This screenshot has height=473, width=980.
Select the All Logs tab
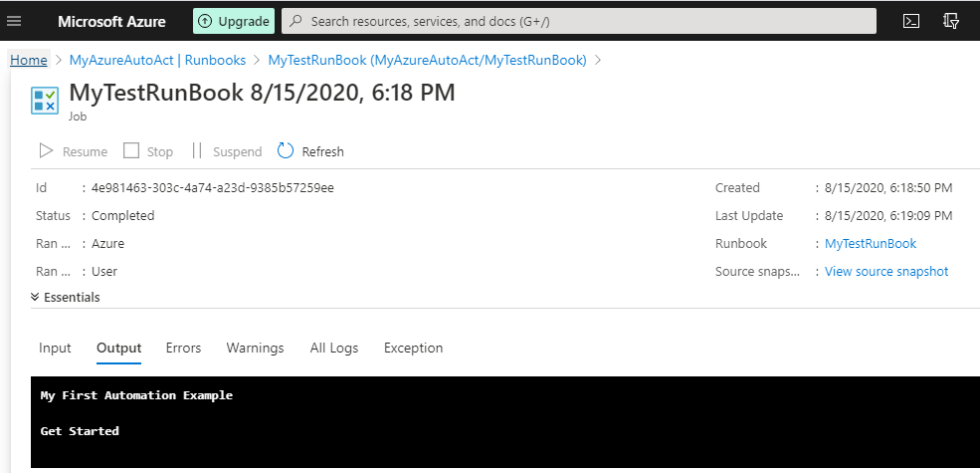(x=334, y=348)
